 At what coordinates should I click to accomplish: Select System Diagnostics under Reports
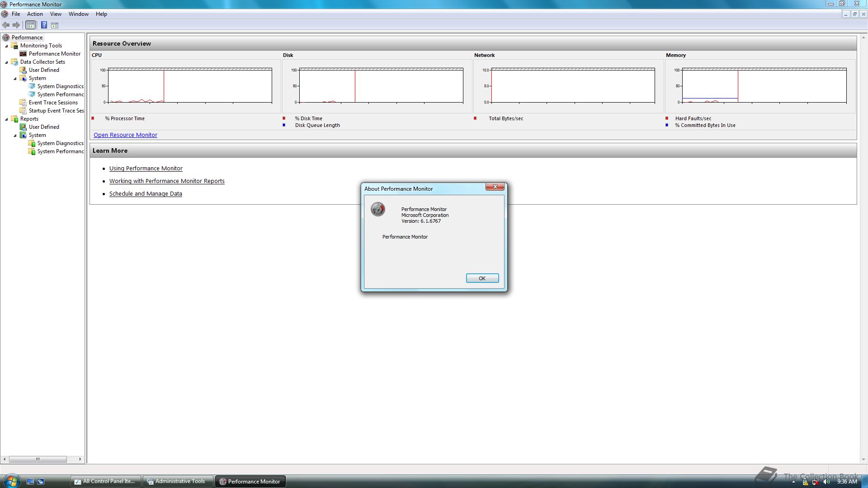[x=60, y=143]
